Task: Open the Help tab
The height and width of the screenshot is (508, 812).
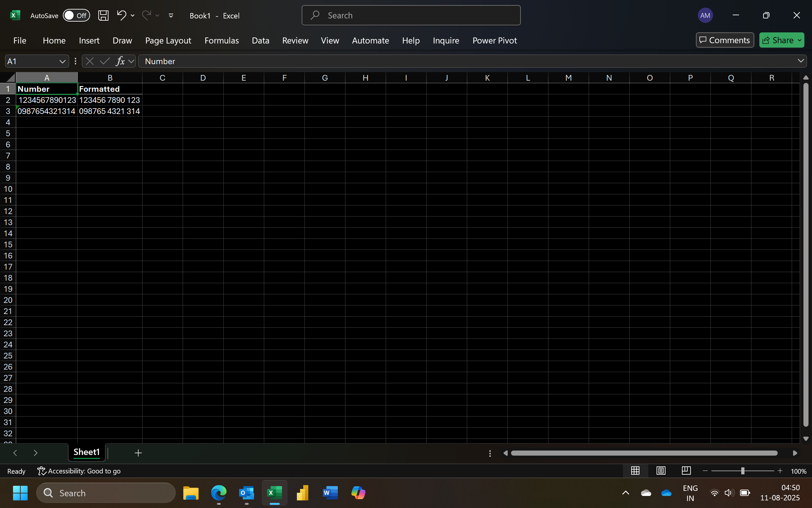Action: coord(411,40)
